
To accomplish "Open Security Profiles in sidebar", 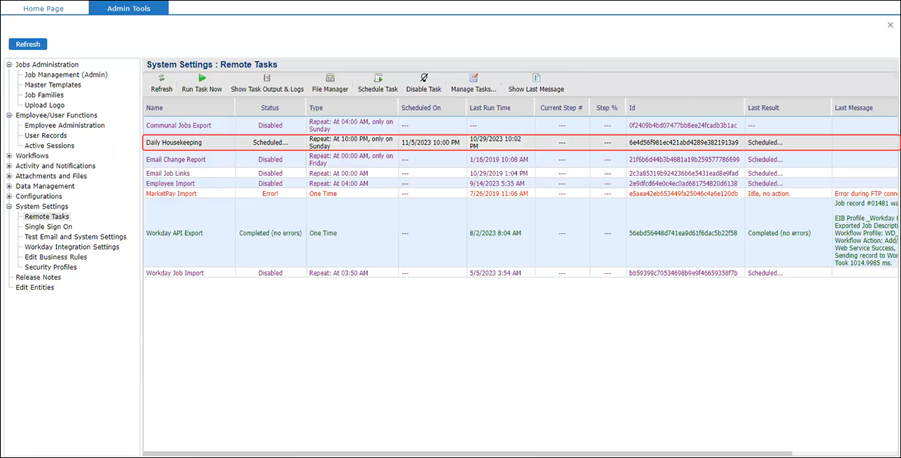I will click(50, 267).
